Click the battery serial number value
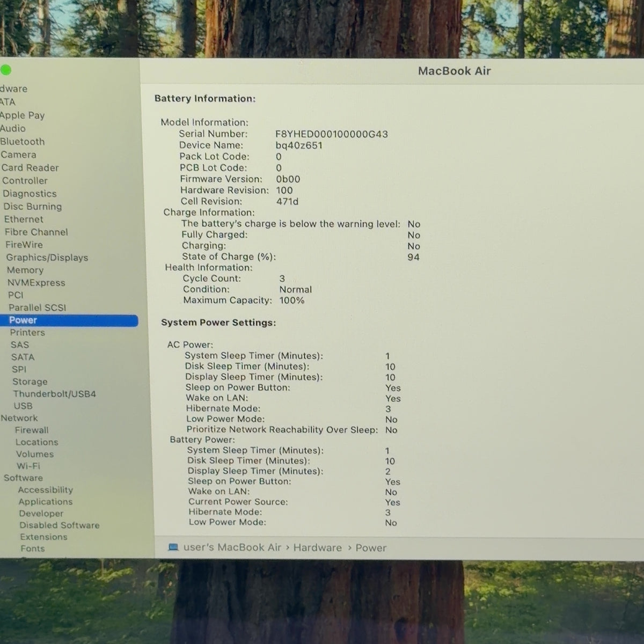The image size is (644, 644). [332, 134]
